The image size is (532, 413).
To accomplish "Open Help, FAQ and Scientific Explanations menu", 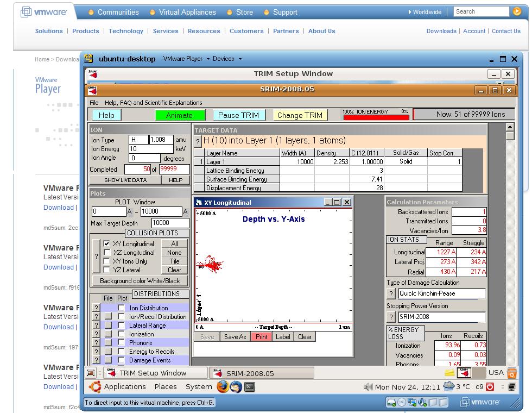I will point(153,103).
